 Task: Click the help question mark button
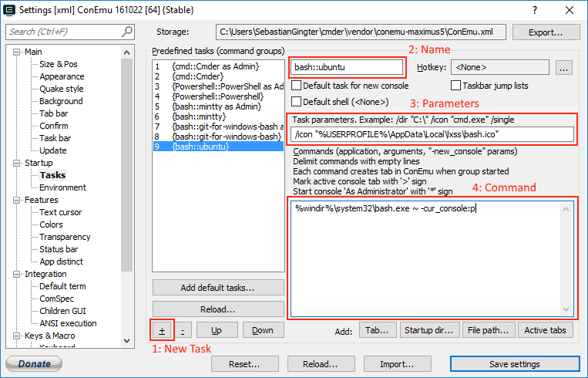(535, 9)
